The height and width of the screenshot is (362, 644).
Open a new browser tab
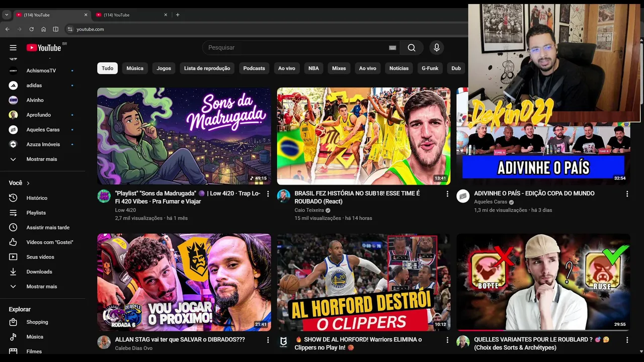(178, 15)
